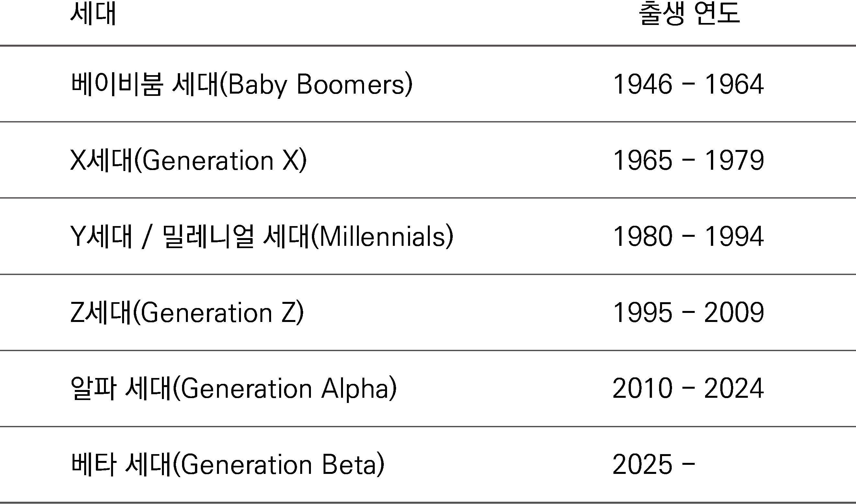
Task: Click the year 2009 in Z세대 row
Action: coord(734,312)
